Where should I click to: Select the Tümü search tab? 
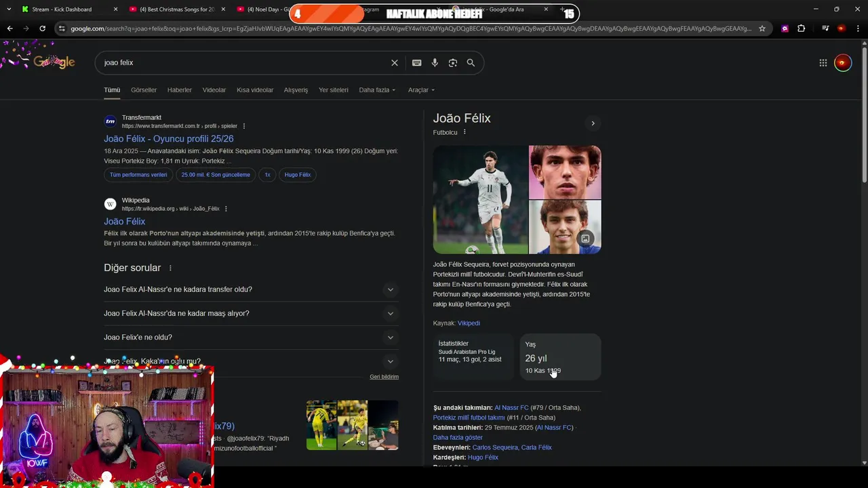pos(112,90)
